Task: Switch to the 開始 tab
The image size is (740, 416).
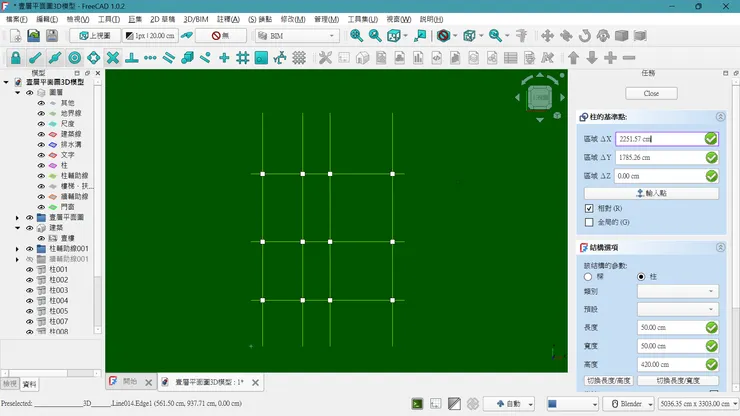Action: (x=129, y=382)
